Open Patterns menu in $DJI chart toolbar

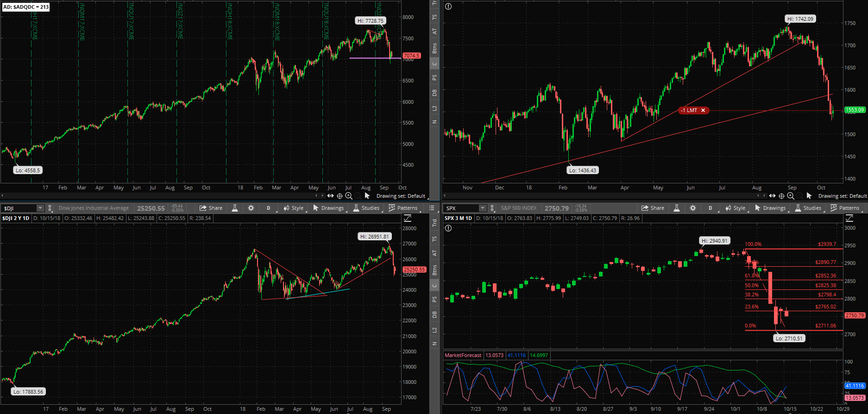[x=403, y=208]
